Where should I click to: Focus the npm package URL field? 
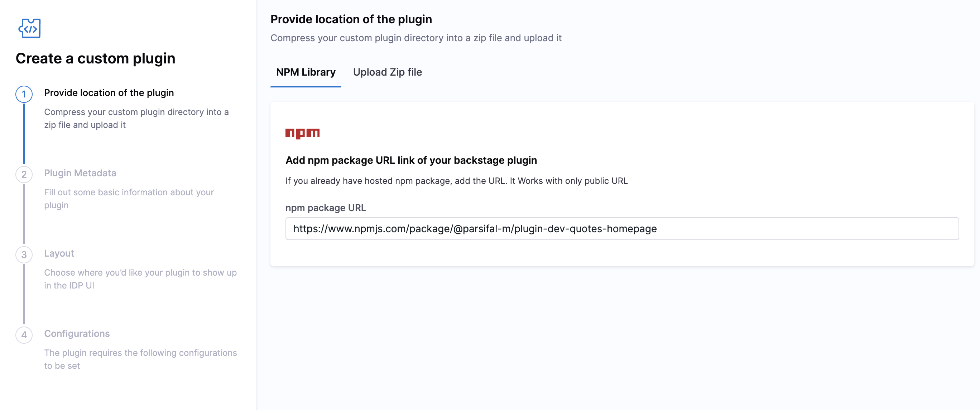(x=621, y=228)
